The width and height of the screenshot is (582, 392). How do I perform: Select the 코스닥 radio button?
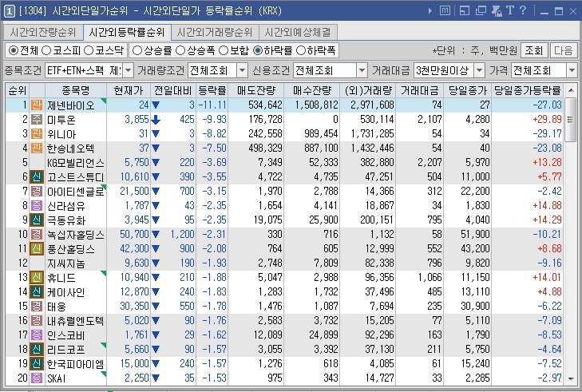point(89,50)
